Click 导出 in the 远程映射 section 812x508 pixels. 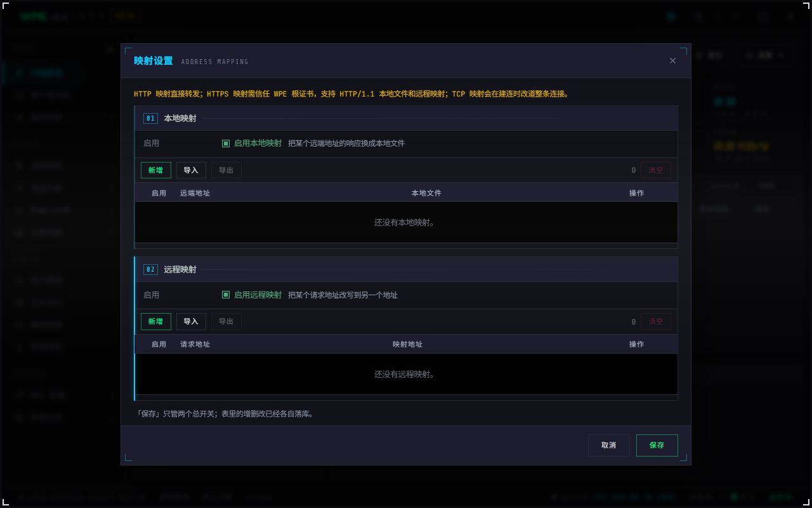point(226,321)
